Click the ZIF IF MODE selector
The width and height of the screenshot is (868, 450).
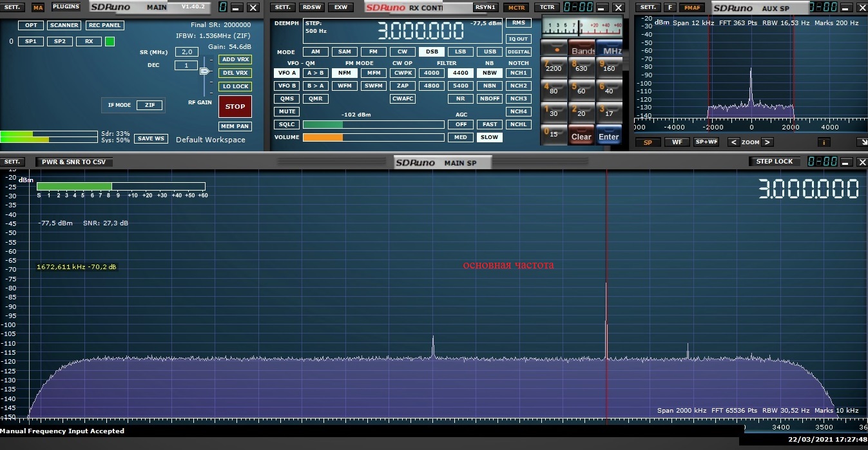tap(149, 105)
